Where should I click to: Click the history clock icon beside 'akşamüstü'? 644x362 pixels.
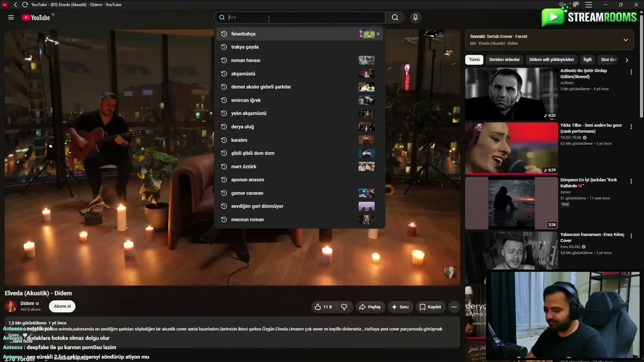pos(224,73)
